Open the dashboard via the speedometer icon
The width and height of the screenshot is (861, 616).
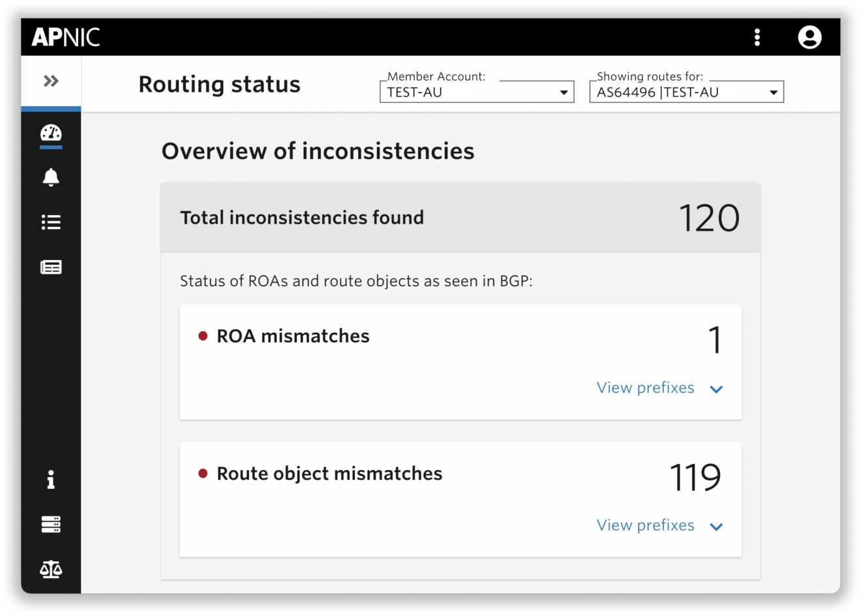coord(51,134)
